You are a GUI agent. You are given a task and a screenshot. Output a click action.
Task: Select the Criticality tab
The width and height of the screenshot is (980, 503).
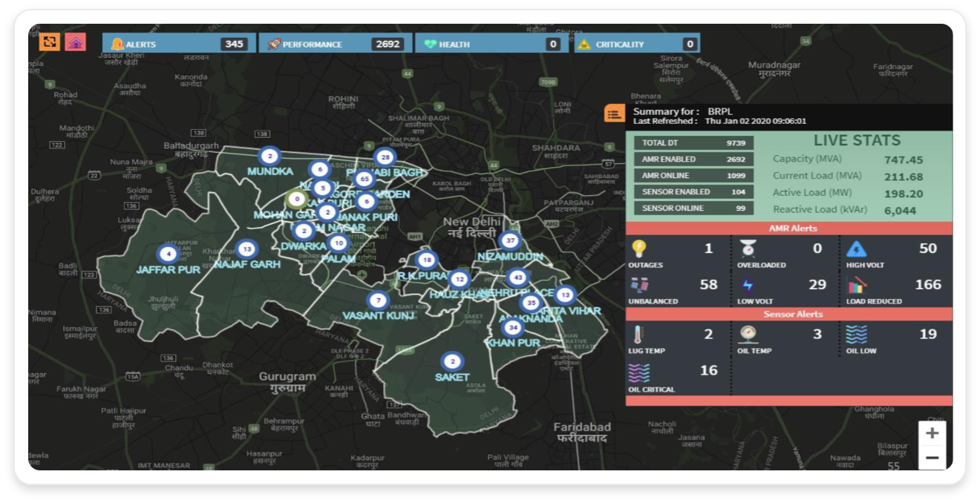tap(636, 44)
